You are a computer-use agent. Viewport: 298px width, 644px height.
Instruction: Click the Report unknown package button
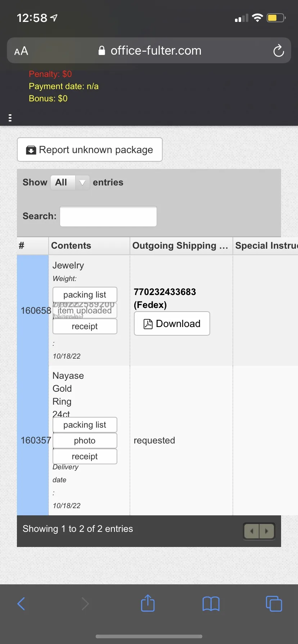(90, 150)
